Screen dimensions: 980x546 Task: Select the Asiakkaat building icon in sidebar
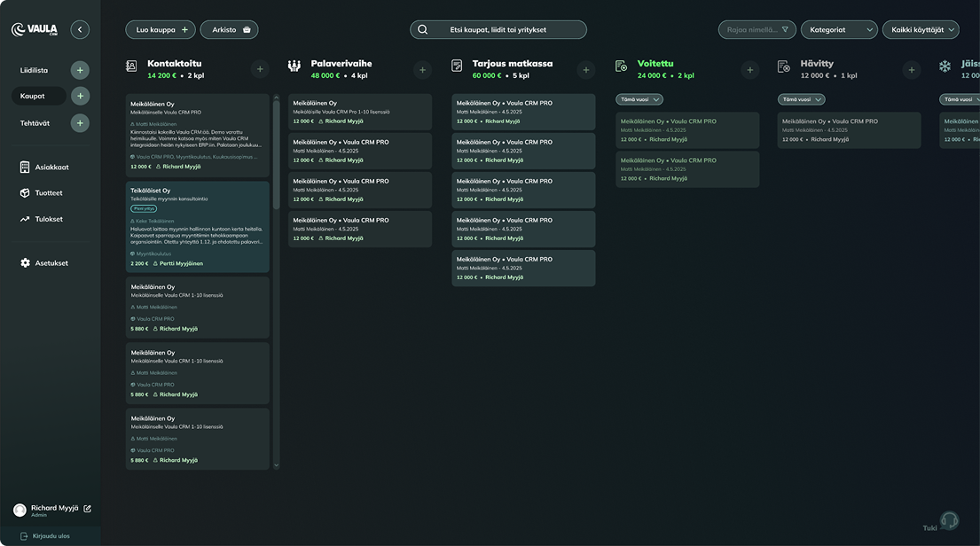click(25, 167)
